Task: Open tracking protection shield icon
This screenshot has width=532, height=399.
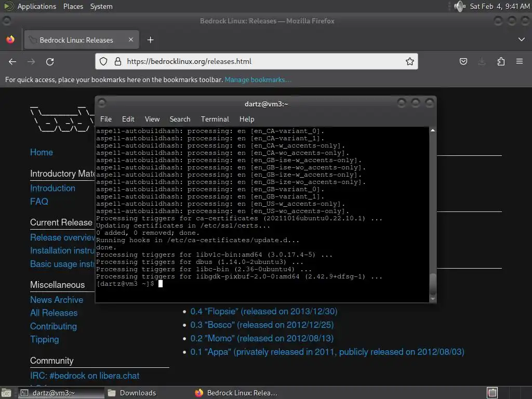Action: (x=103, y=61)
